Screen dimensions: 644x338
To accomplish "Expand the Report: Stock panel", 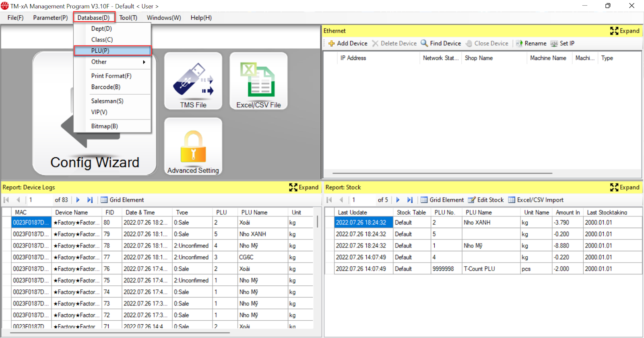I will (625, 188).
